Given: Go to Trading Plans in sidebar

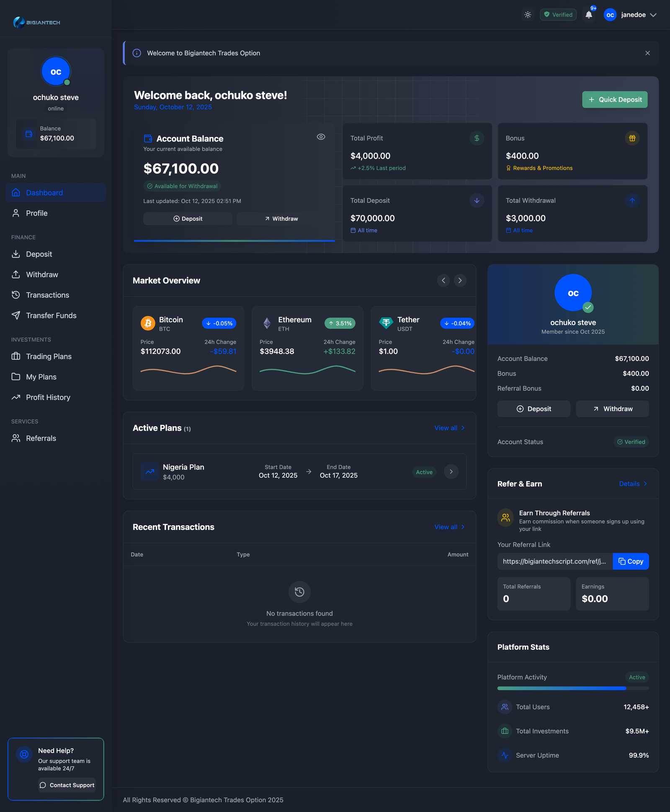Looking at the screenshot, I should (x=49, y=357).
